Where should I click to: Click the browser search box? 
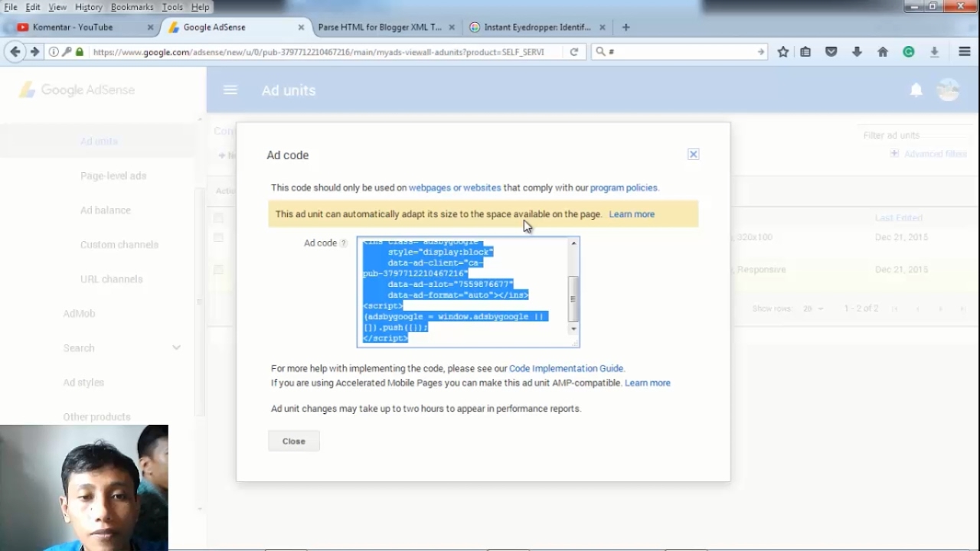pos(680,52)
